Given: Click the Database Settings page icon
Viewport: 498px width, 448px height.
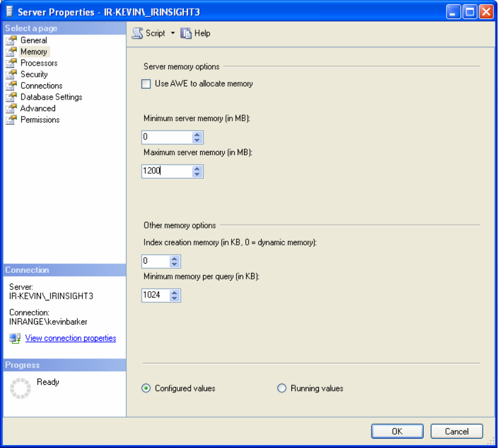Looking at the screenshot, I should (11, 97).
